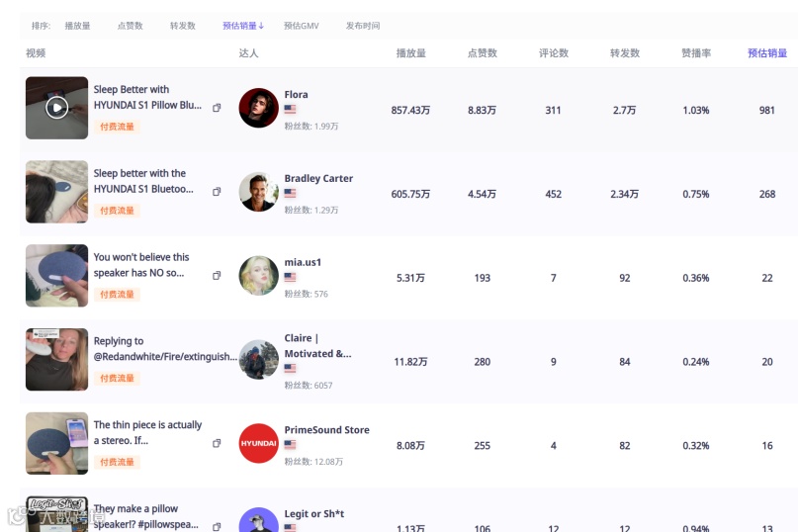Click 付费流量 tag on Flora's video

click(117, 127)
